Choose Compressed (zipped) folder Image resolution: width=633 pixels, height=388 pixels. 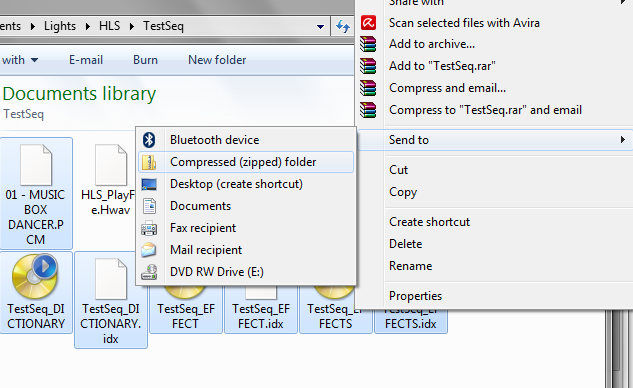246,162
